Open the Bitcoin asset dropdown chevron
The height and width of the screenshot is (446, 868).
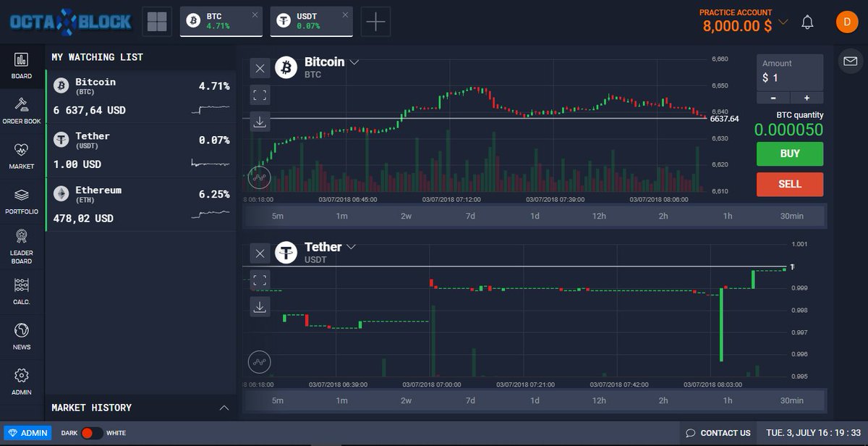[x=354, y=62]
